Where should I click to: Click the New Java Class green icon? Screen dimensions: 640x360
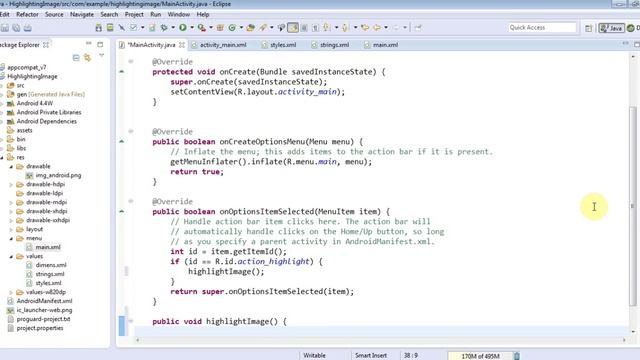tap(232, 28)
